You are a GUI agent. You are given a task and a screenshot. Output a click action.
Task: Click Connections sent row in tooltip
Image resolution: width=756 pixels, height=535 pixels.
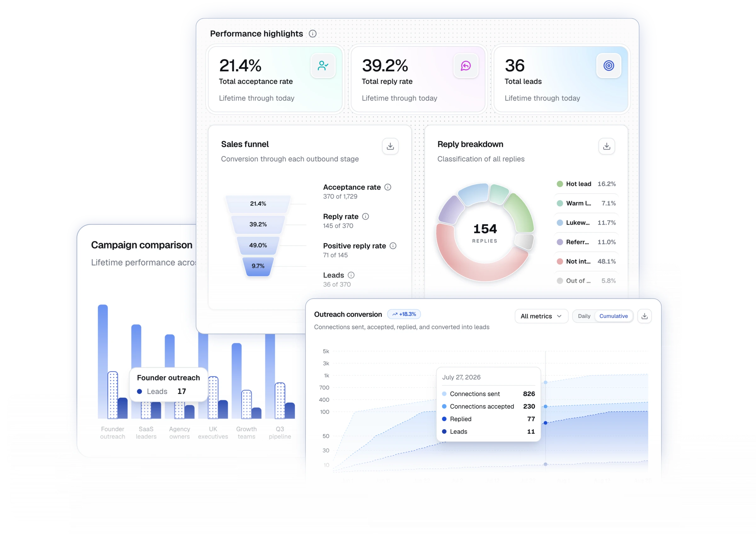pos(488,394)
